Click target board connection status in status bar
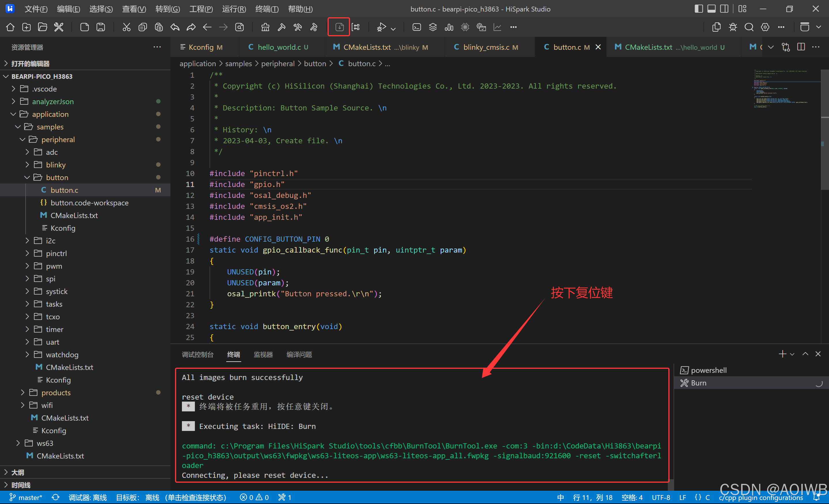The height and width of the screenshot is (504, 829). click(x=171, y=497)
